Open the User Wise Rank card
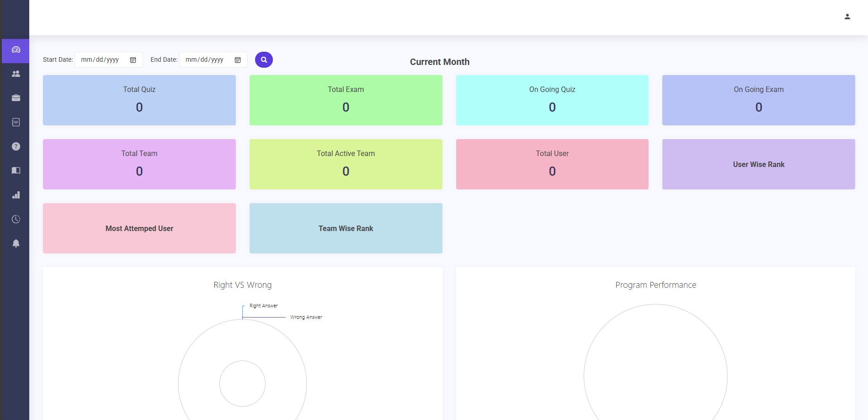The width and height of the screenshot is (868, 420). click(758, 164)
